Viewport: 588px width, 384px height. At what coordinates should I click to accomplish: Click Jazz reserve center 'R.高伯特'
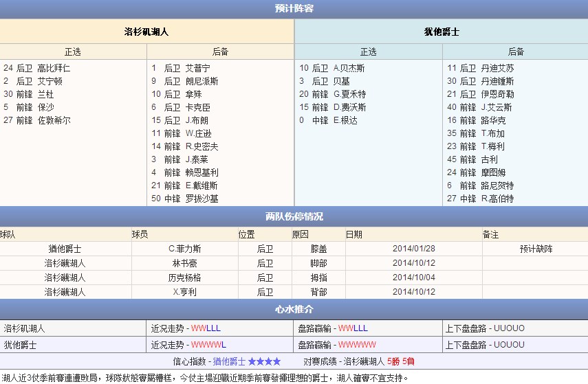(498, 199)
